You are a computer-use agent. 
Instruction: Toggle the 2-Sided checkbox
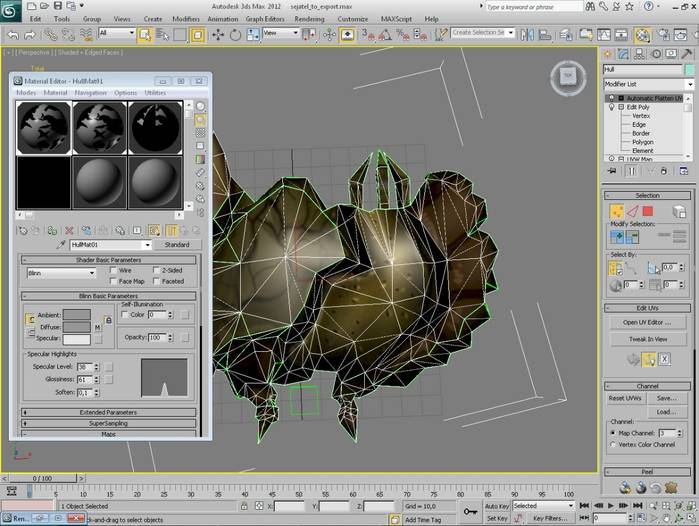point(157,270)
